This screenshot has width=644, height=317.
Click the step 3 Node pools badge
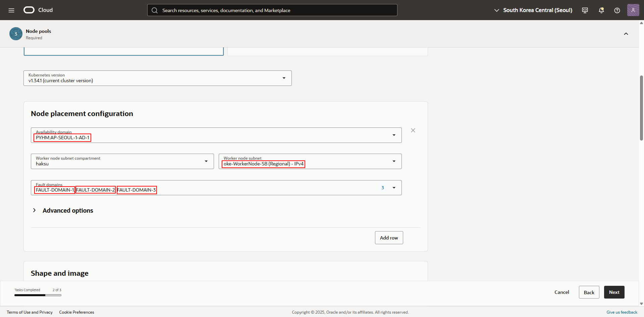click(16, 34)
